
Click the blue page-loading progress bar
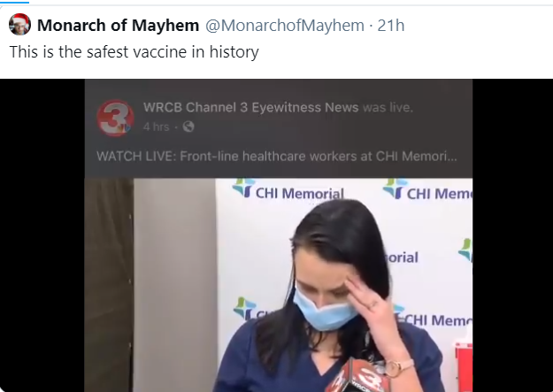click(x=14, y=2)
